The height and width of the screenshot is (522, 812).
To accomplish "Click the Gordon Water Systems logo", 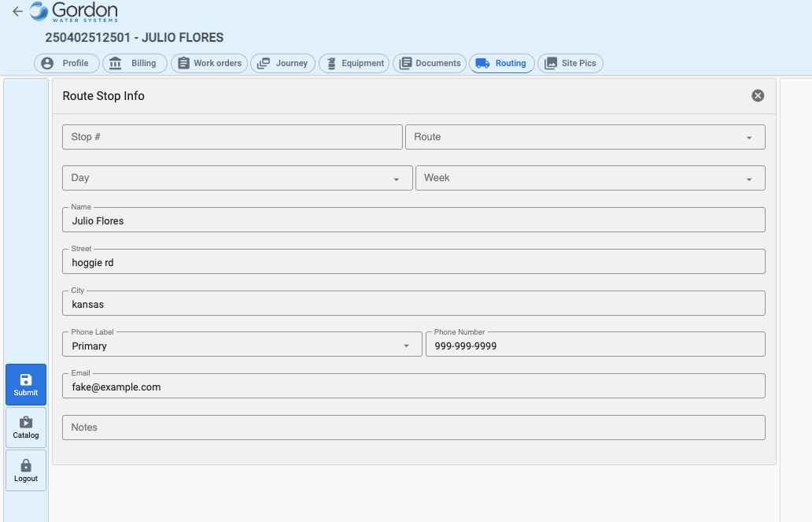I will [x=74, y=12].
